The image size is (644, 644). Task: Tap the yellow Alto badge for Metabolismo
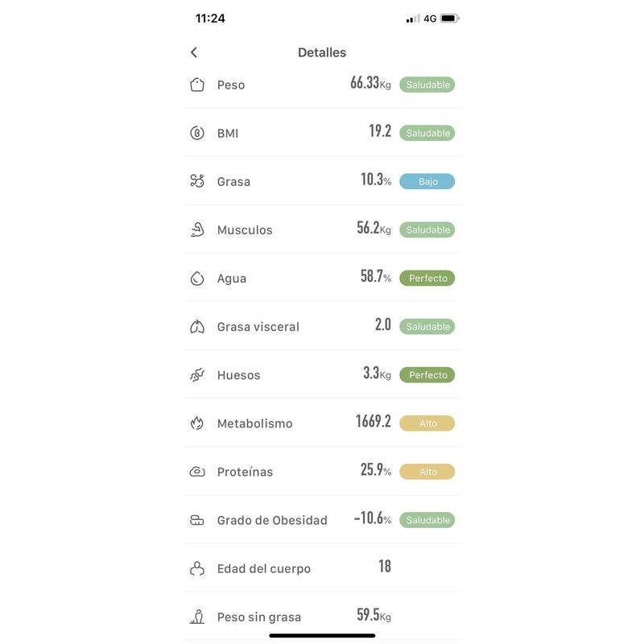[x=427, y=423]
